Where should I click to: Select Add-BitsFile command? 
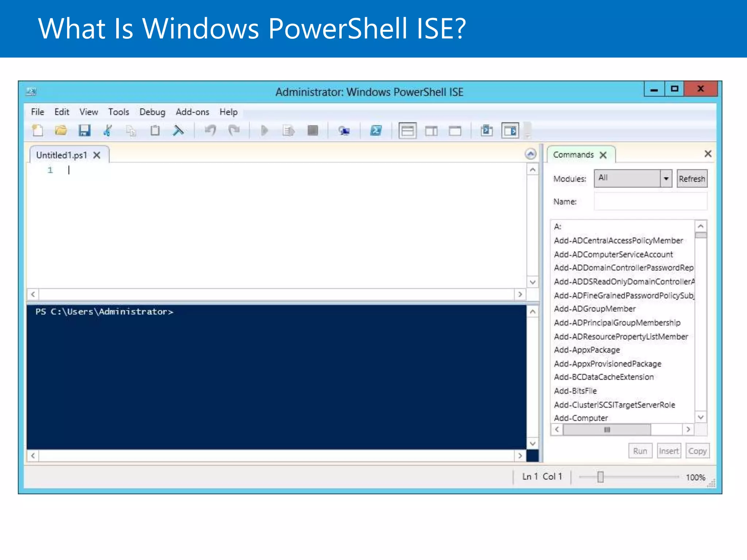click(575, 391)
